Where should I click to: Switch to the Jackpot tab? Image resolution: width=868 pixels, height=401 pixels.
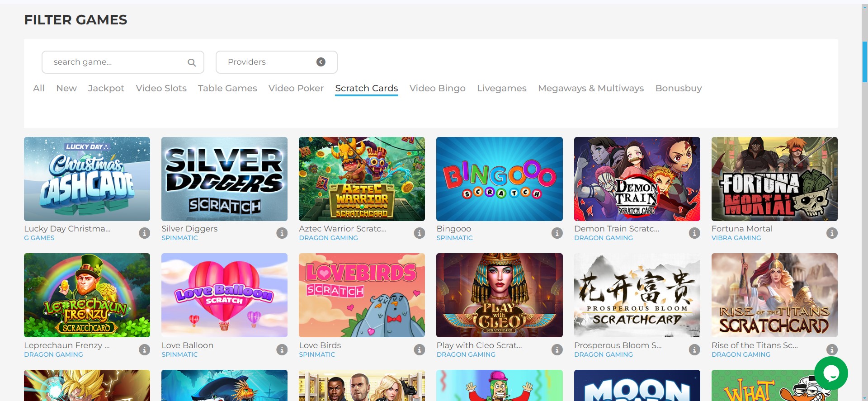[106, 88]
